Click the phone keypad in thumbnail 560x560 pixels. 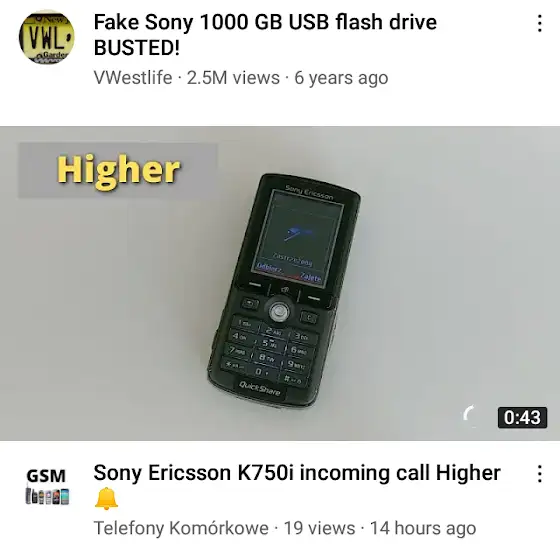pos(269,349)
